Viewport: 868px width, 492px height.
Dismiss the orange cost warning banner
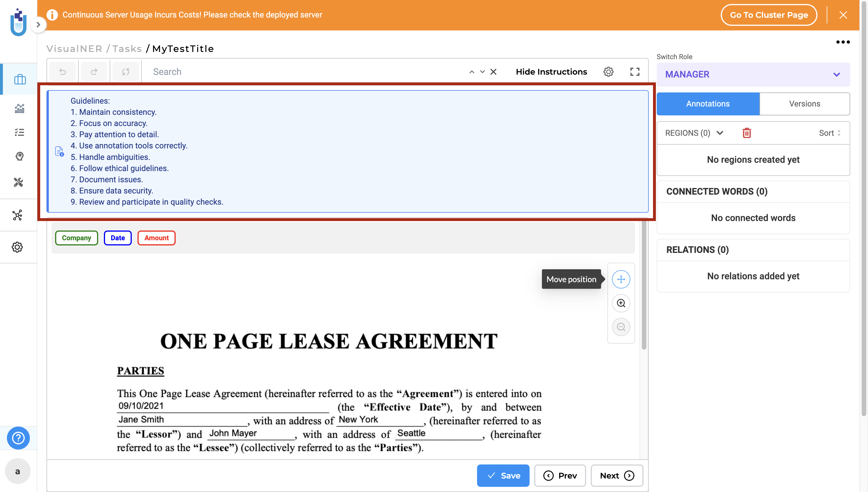pos(843,15)
